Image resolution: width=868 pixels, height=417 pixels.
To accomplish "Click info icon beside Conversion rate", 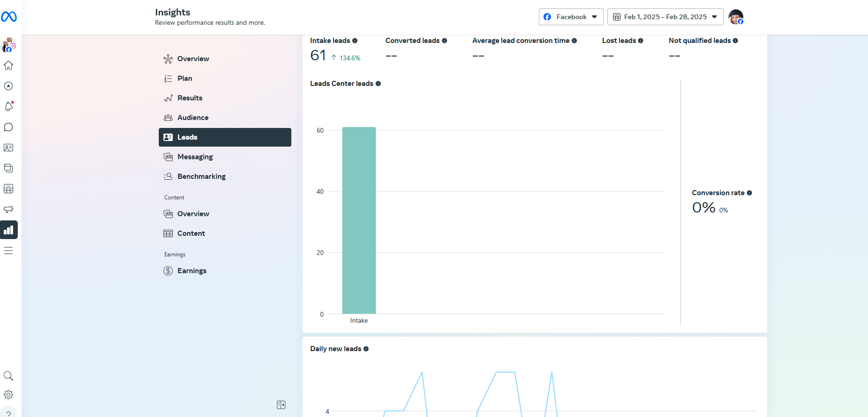I will point(749,193).
